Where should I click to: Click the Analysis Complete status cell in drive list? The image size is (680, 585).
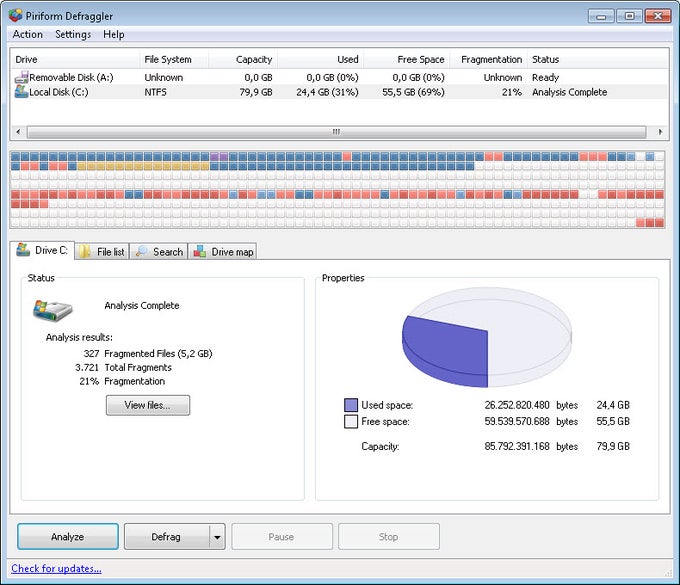coord(569,92)
